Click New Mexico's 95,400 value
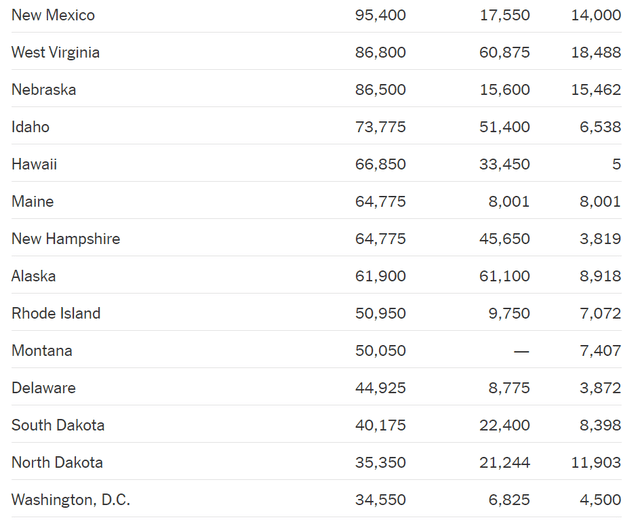Screen dimensions: 640x522 (380, 15)
